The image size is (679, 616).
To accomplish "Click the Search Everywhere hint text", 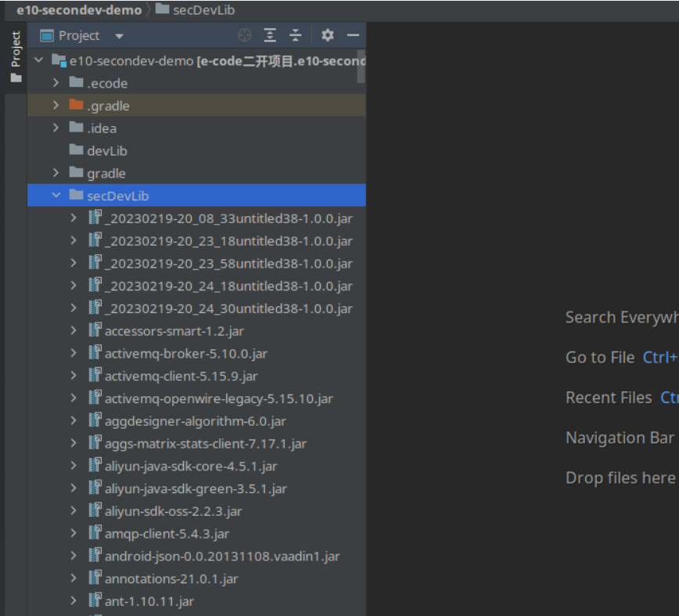I will [x=622, y=318].
